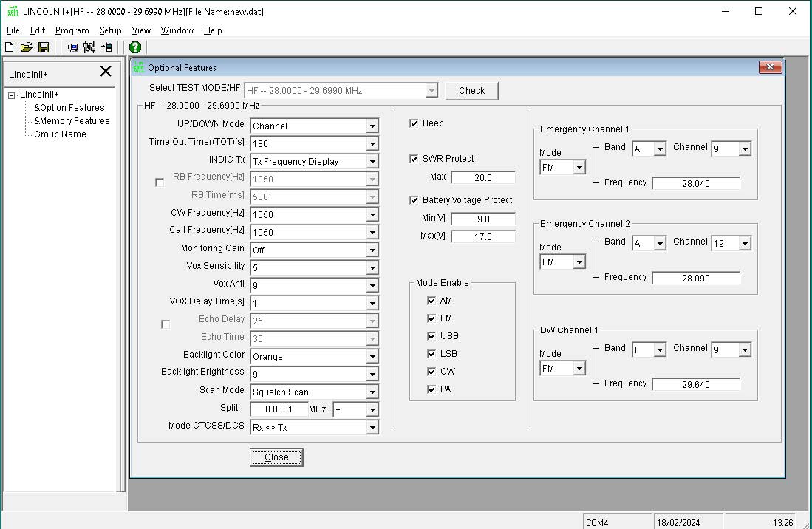Read data from radio to computer
This screenshot has width=812, height=529.
[x=72, y=47]
